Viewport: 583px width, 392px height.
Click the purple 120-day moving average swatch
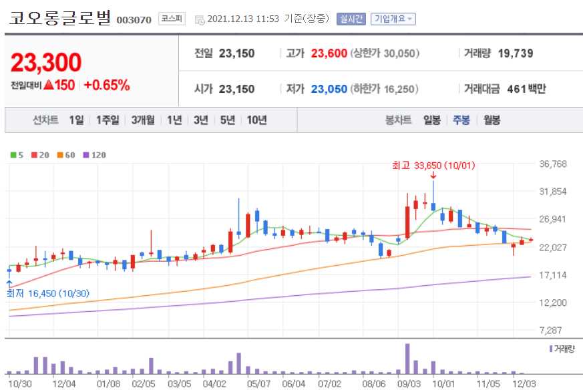click(85, 154)
